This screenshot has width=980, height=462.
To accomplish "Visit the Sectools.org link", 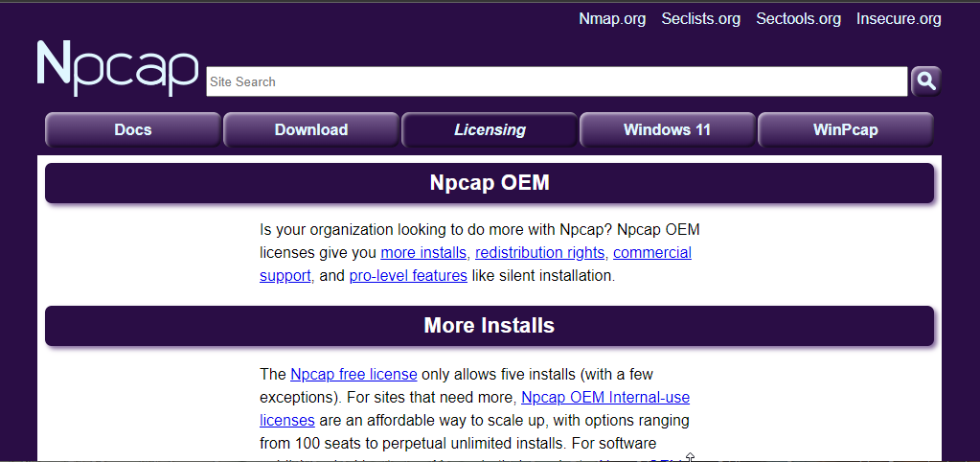I will [798, 19].
